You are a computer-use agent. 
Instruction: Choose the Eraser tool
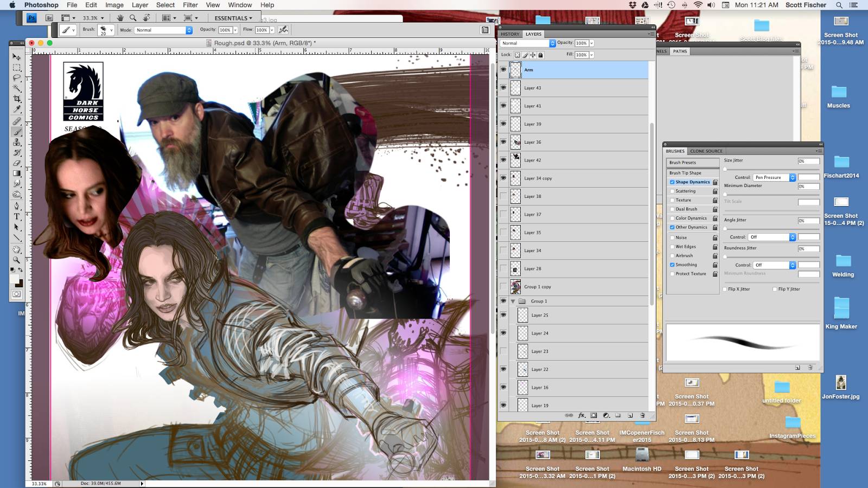point(17,163)
